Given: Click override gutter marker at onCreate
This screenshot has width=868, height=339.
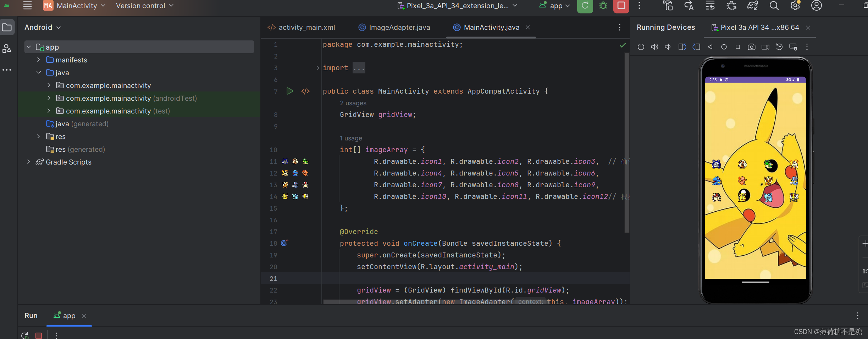Looking at the screenshot, I should tap(284, 243).
